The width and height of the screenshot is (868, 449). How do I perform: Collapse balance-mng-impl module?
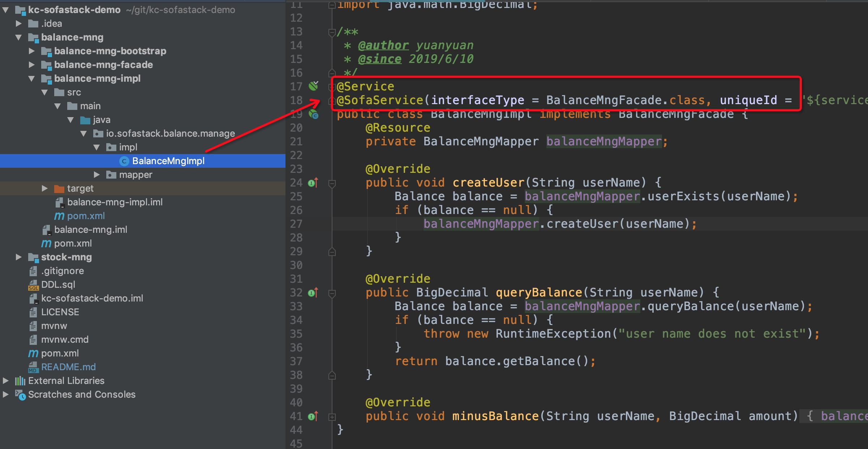pos(31,78)
